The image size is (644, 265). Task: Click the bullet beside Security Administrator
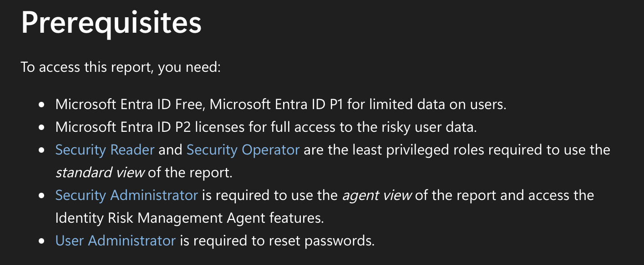pos(42,195)
